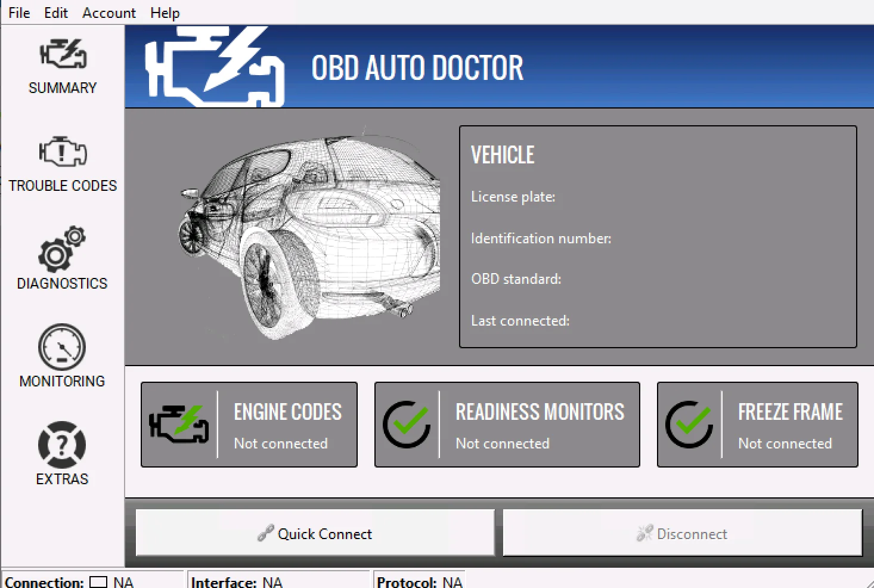The height and width of the screenshot is (588, 874).
Task: Open the Edit menu
Action: tap(55, 13)
